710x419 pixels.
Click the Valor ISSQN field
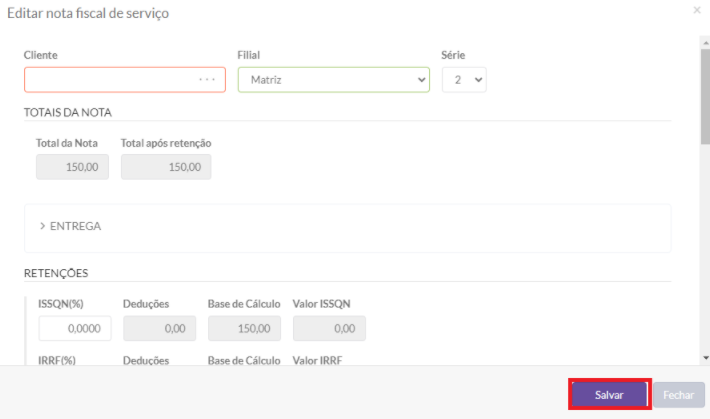[329, 328]
